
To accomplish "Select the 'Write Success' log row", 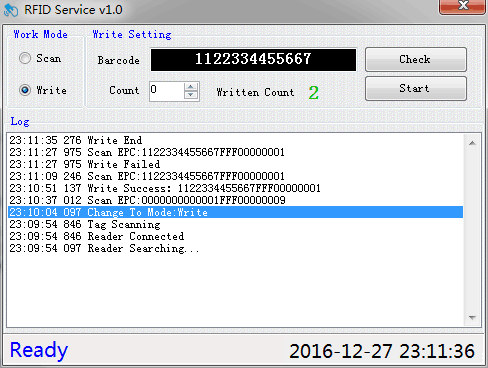I will tap(235, 188).
